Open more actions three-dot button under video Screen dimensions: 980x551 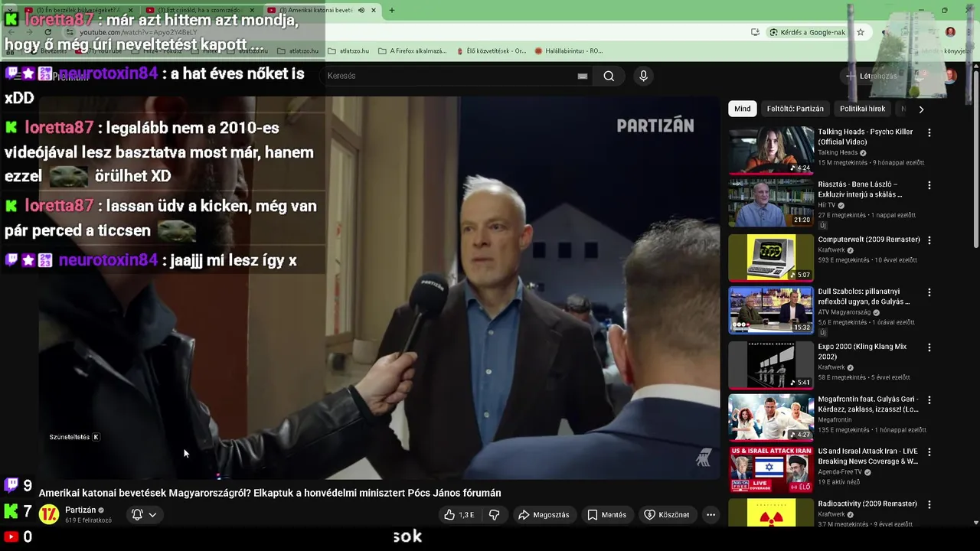click(710, 515)
